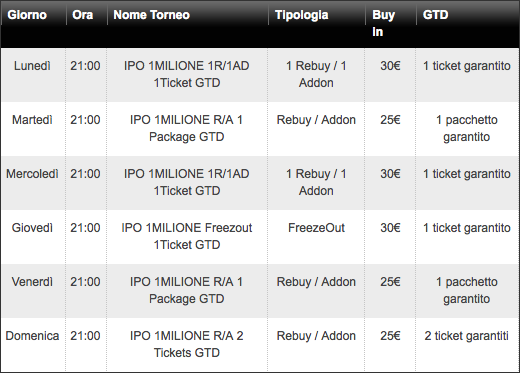The width and height of the screenshot is (520, 373).
Task: Click the 21:00 time for Giovedì
Action: coord(85,228)
